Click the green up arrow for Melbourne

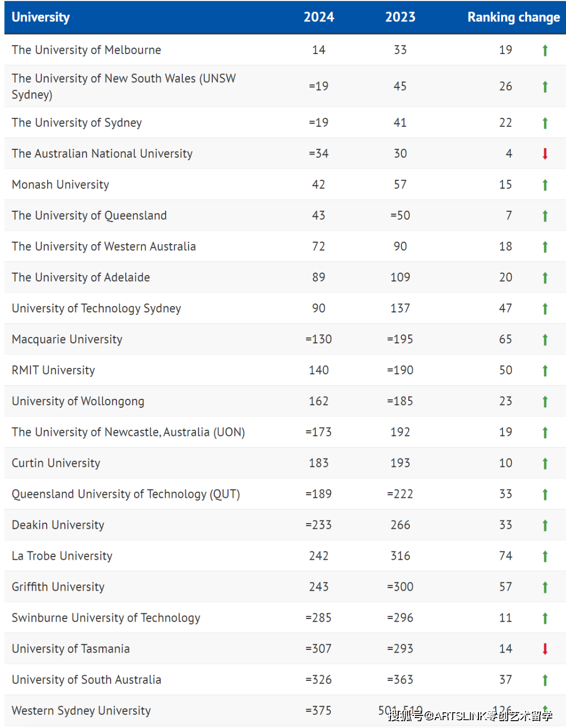pyautogui.click(x=545, y=50)
